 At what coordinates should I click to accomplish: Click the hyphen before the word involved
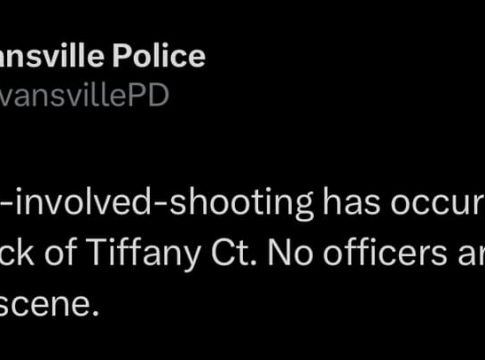pos(7,203)
